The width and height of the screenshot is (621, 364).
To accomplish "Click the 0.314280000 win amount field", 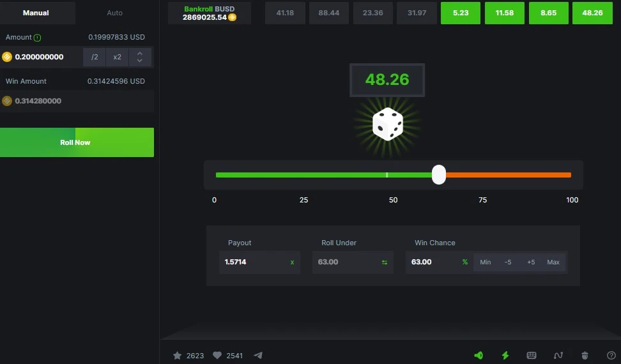I will tap(77, 101).
